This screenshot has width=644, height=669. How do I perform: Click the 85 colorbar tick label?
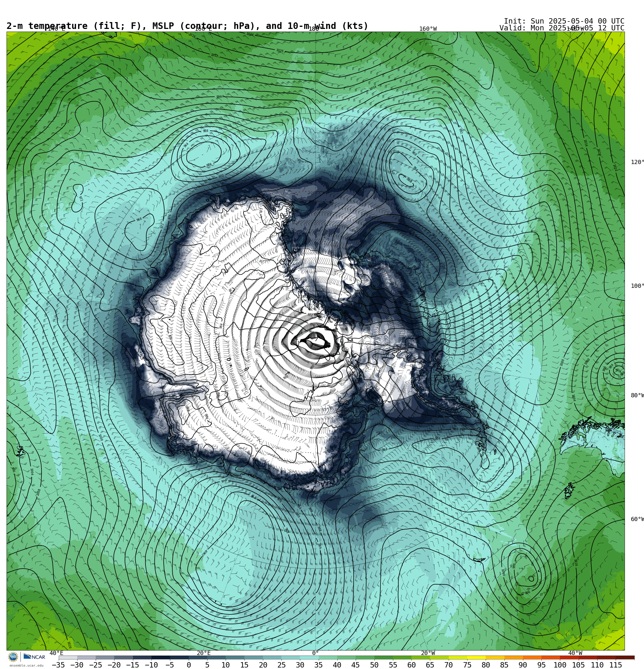504,665
